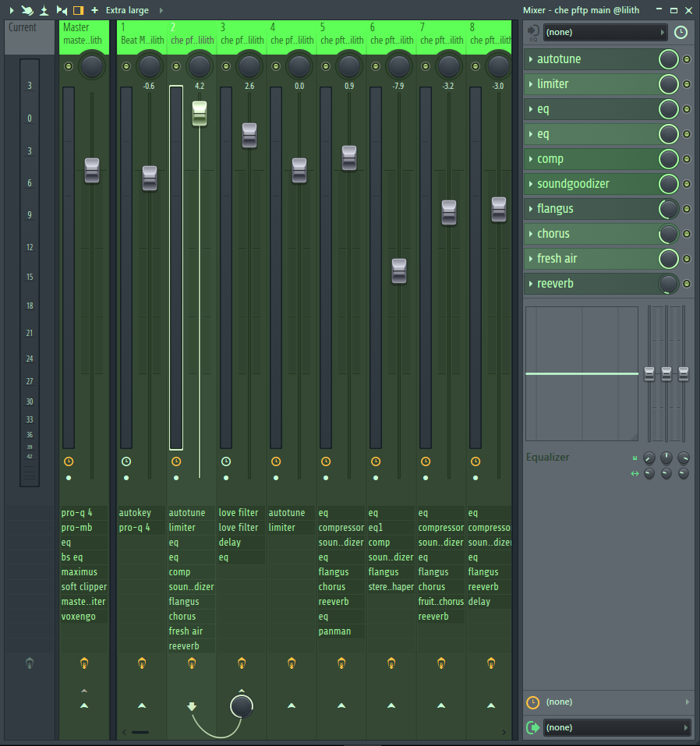The width and height of the screenshot is (700, 746).
Task: Click the bird-shaped icon in mixer toolbar
Action: [27, 10]
